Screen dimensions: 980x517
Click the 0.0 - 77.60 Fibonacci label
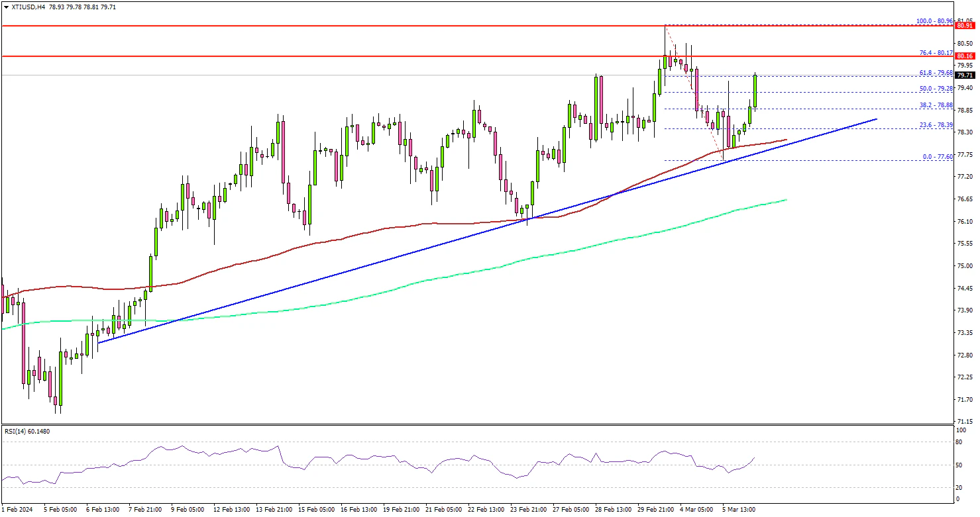(x=937, y=156)
